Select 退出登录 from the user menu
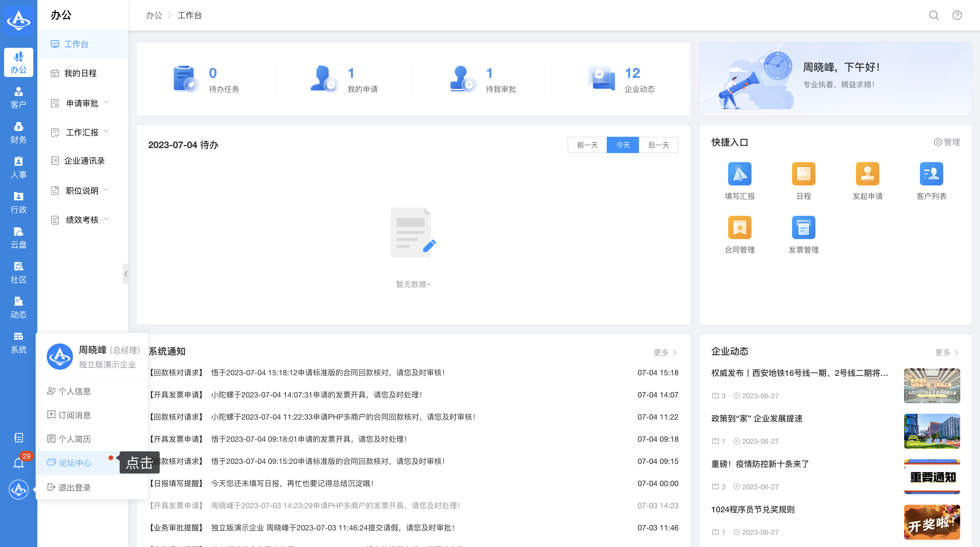Image resolution: width=980 pixels, height=547 pixels. (x=74, y=487)
